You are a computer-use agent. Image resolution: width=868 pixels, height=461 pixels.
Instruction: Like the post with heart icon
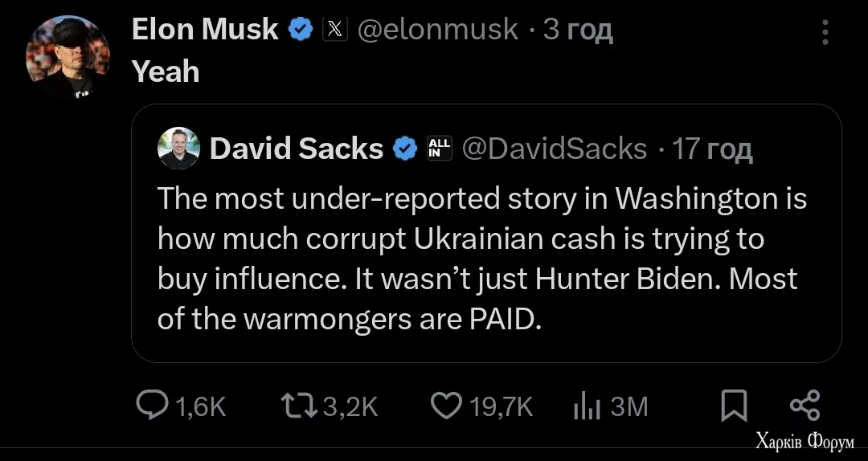tap(446, 406)
